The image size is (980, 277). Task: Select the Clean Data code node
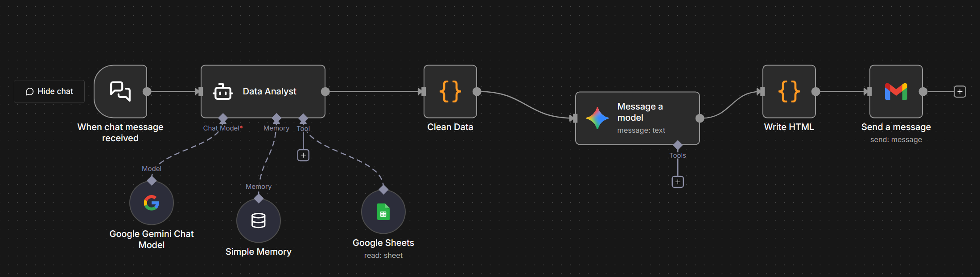tap(450, 91)
